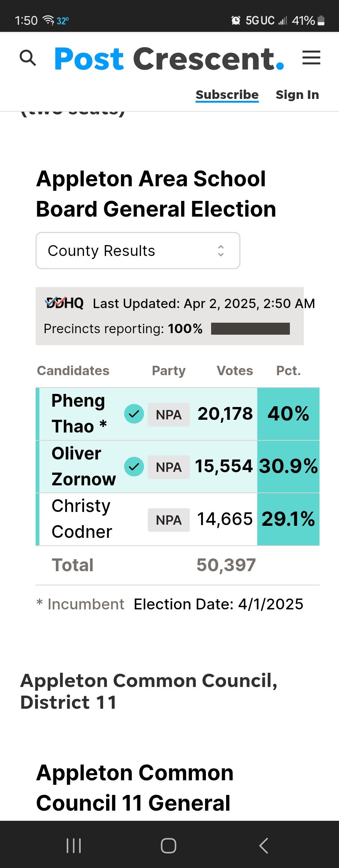Image resolution: width=339 pixels, height=868 pixels.
Task: Tap the up-down arrows in County Results
Action: point(221,251)
